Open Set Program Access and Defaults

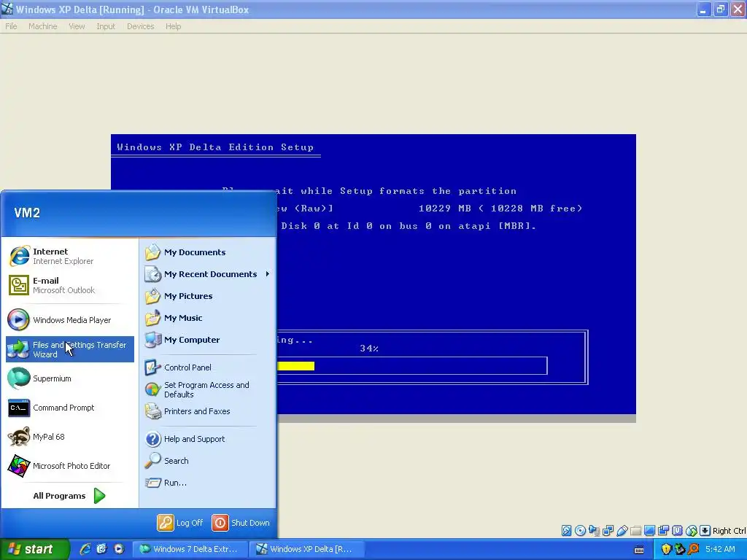point(207,389)
